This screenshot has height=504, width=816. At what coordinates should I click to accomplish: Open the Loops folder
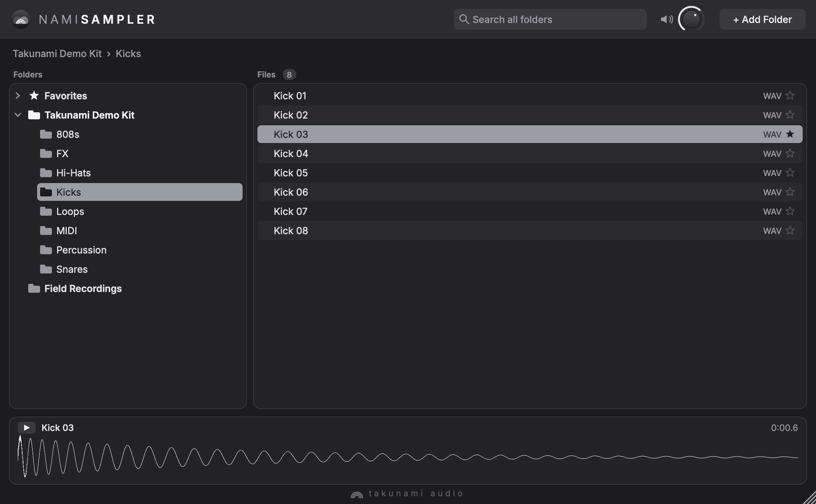140,211
